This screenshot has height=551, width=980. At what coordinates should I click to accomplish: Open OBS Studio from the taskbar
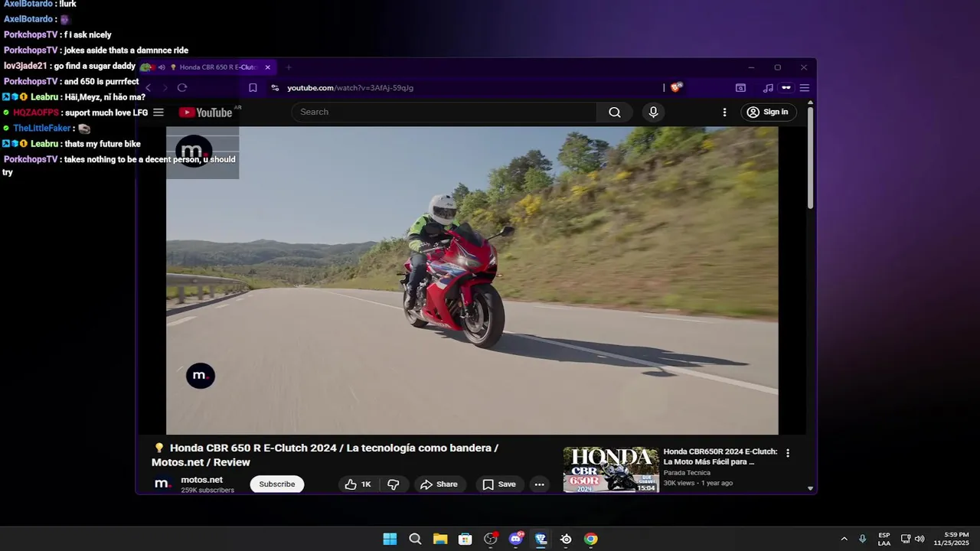(x=491, y=539)
